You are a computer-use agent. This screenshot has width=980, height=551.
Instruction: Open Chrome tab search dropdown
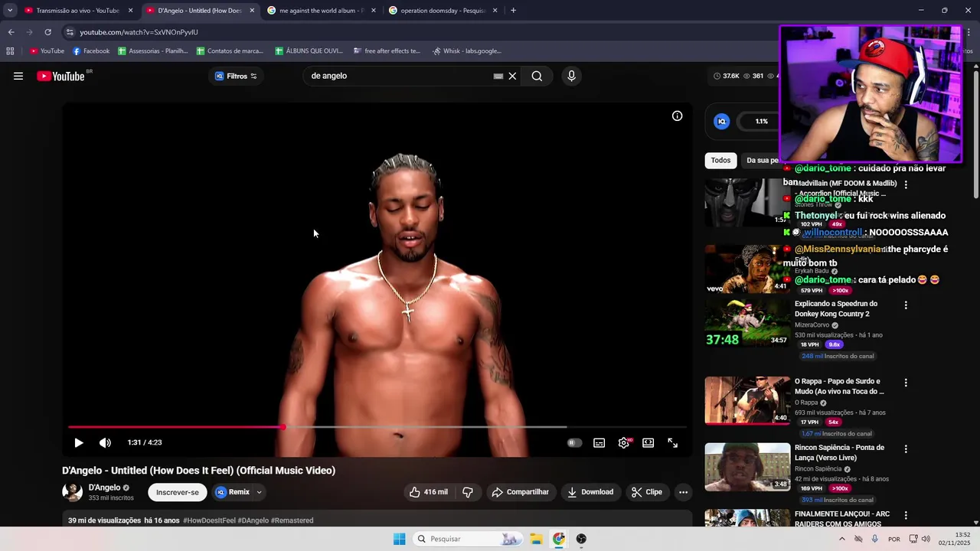pos(10,11)
